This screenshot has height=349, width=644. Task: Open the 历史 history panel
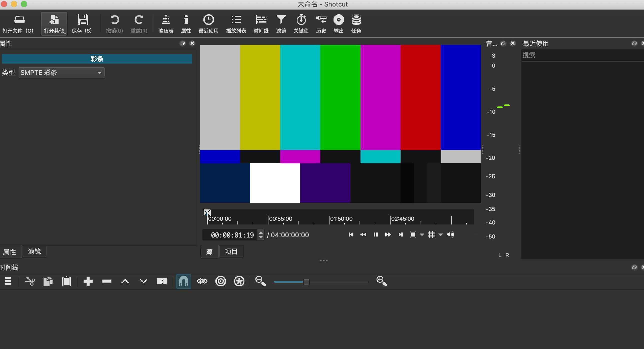[x=321, y=24]
